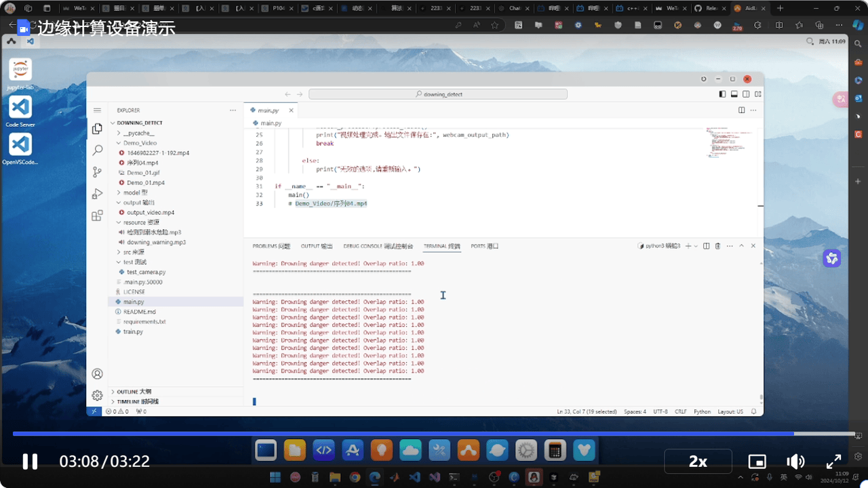Toggle the bottom panel layout button

pos(734,94)
